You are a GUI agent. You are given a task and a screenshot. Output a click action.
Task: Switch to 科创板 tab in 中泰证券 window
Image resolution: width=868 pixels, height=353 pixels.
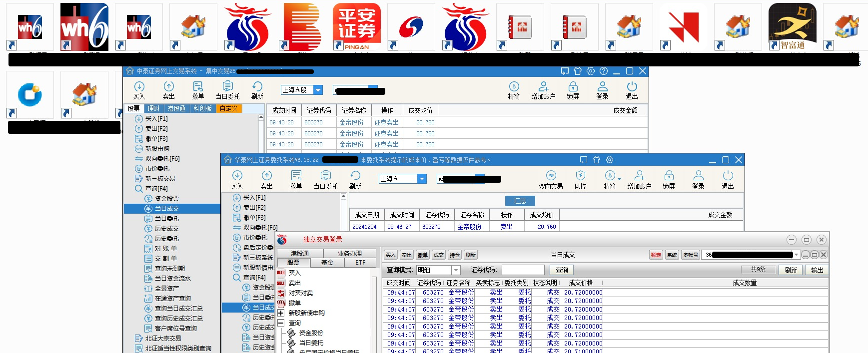(x=203, y=108)
